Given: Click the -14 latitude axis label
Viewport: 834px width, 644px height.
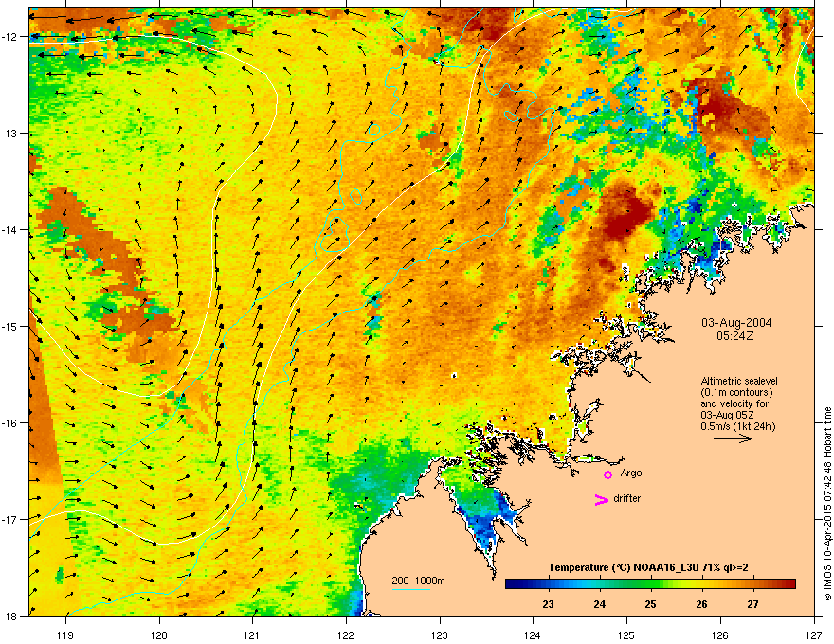Looking at the screenshot, I should (x=9, y=230).
